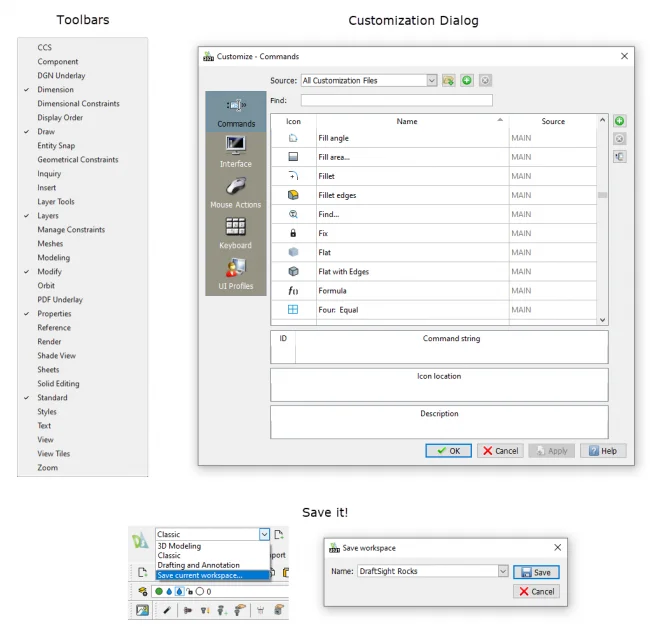Toggle off the Layers toolbar
The width and height of the screenshot is (650, 639).
coord(48,215)
